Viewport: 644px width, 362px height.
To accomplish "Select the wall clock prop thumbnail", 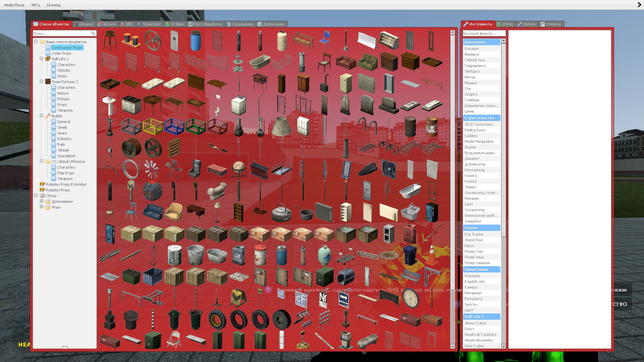I will coord(410,298).
